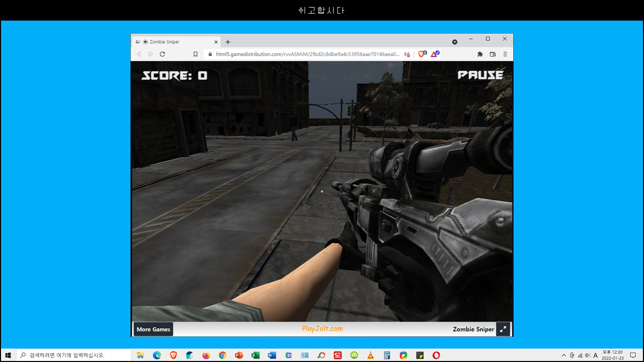Launch Opera browser from the taskbar
This screenshot has width=644, height=362.
[436, 355]
